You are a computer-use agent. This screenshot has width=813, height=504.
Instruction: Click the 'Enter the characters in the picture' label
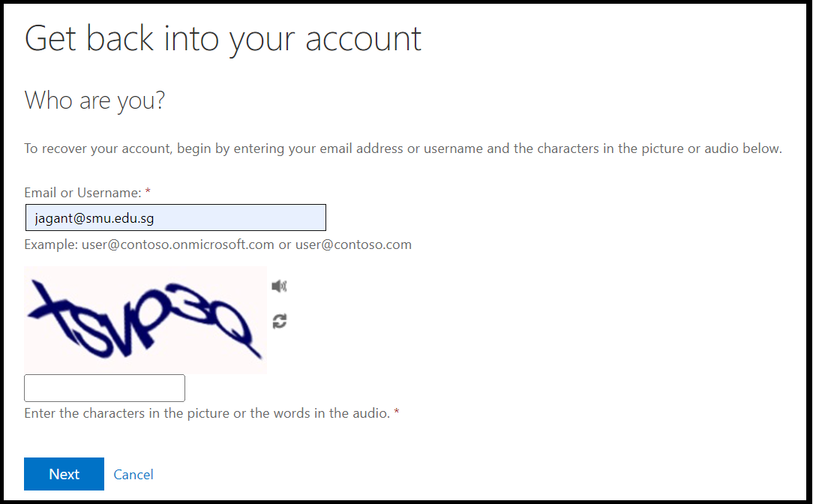[x=207, y=413]
